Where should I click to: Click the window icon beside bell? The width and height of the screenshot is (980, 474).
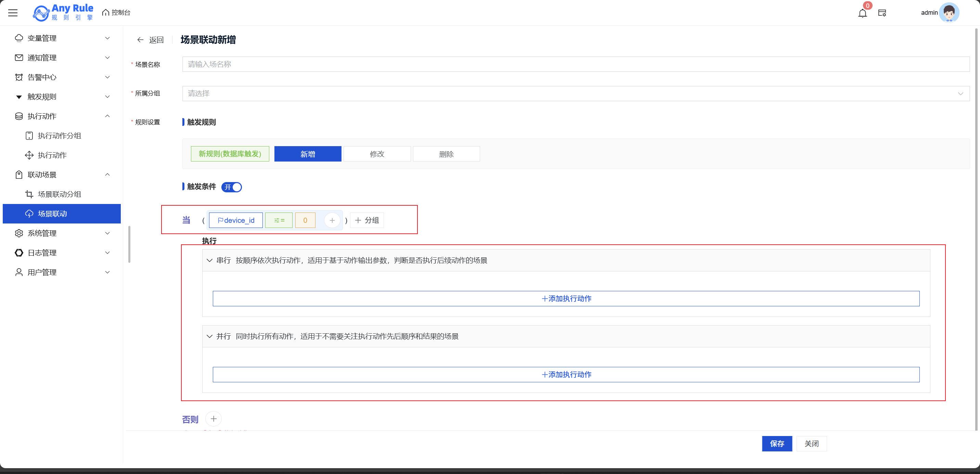click(882, 13)
